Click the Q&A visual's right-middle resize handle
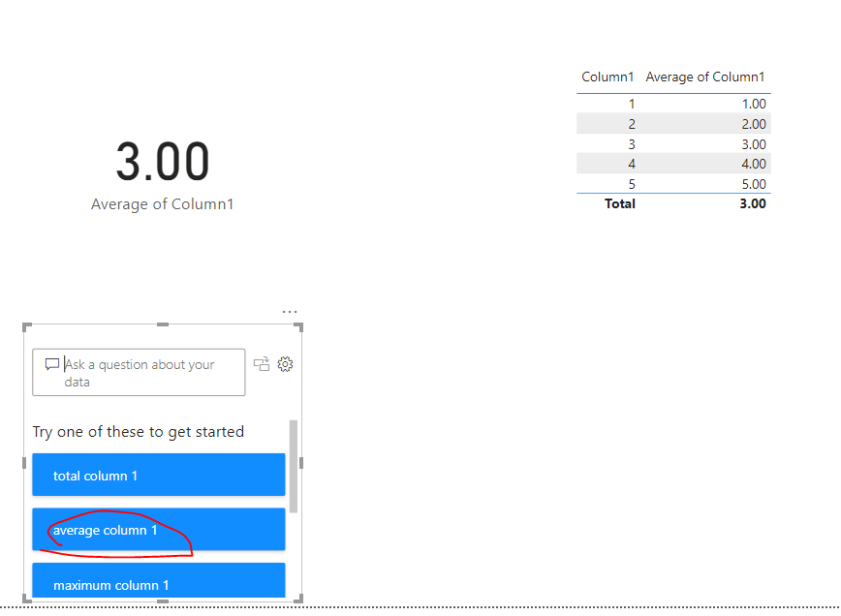The height and width of the screenshot is (616, 841). (x=301, y=463)
